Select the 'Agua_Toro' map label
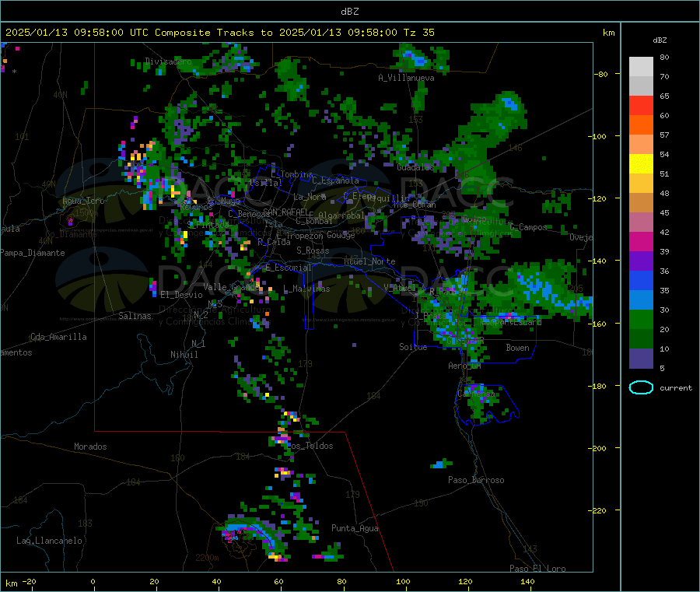The image size is (700, 592). 83,201
